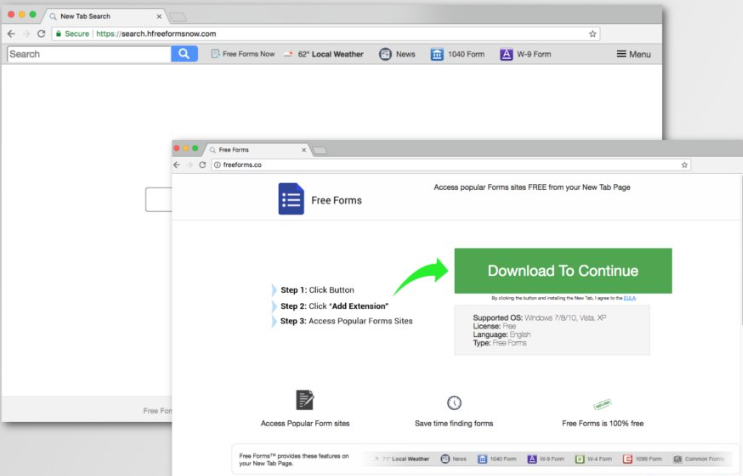Viewport: 743px width, 476px height.
Task: Click the News globe icon in toolbar
Action: [x=385, y=54]
